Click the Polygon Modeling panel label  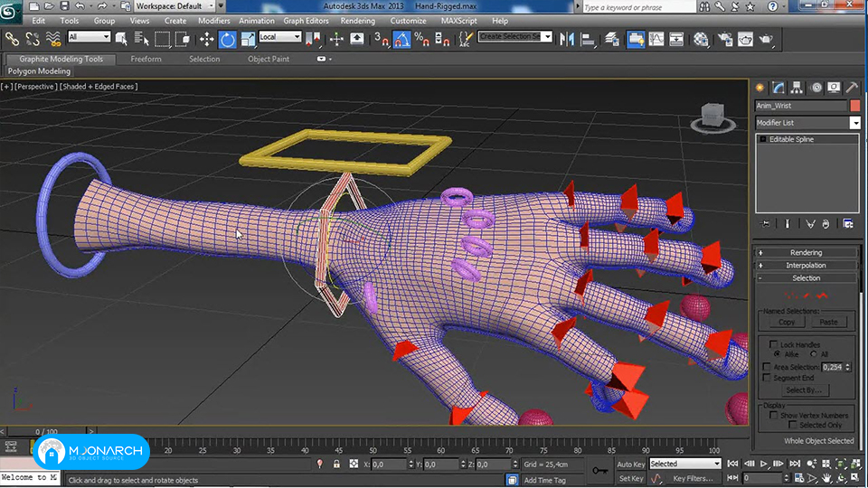39,70
